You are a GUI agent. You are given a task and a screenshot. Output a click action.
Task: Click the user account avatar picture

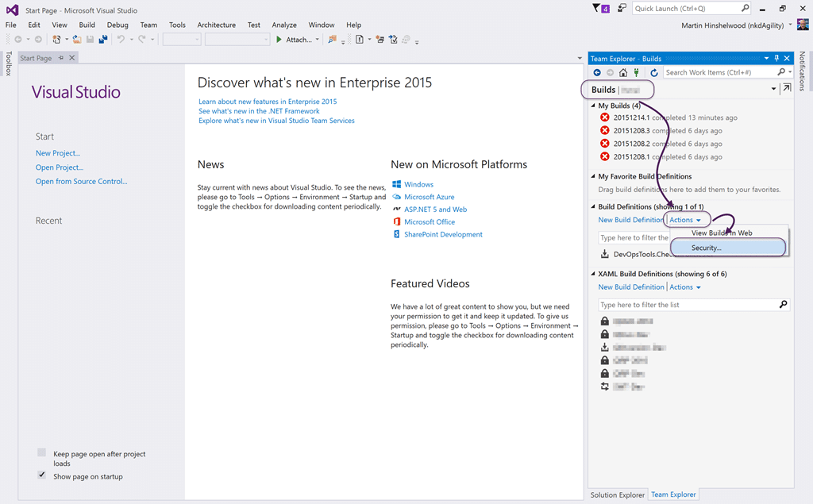coord(803,25)
